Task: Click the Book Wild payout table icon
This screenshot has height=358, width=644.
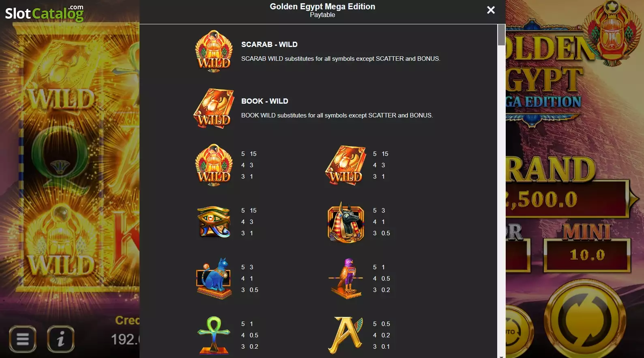Action: coord(345,165)
